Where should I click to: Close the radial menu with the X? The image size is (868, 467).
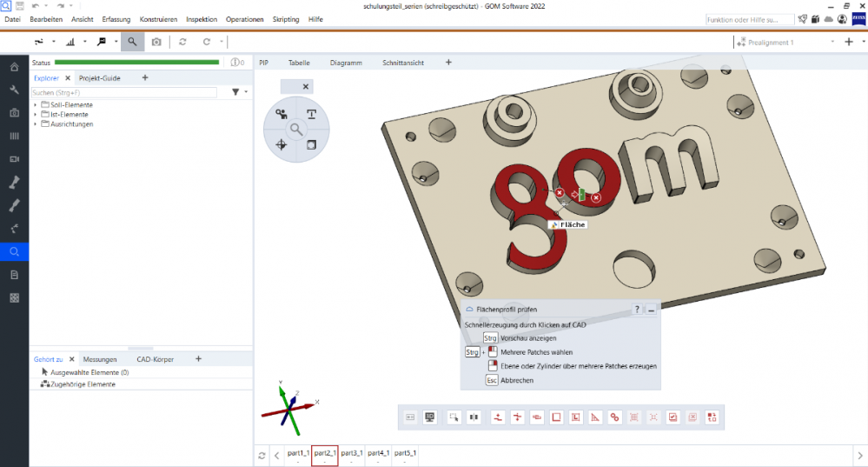(305, 86)
